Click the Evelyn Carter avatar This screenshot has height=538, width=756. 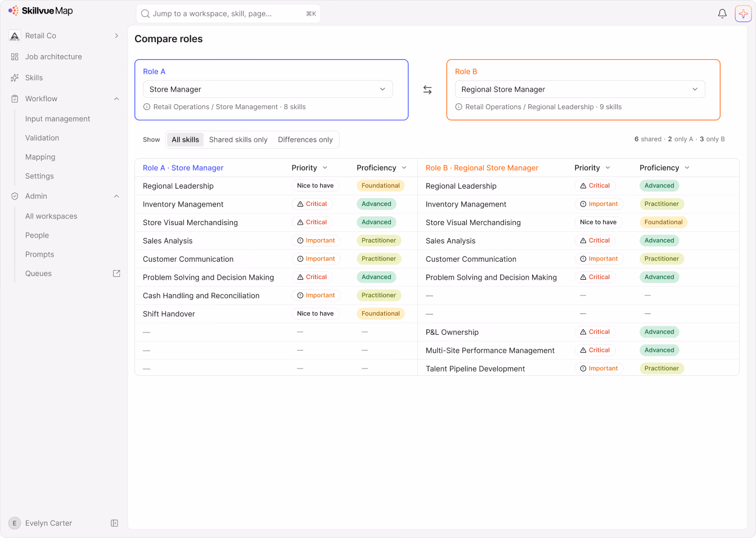tap(15, 523)
